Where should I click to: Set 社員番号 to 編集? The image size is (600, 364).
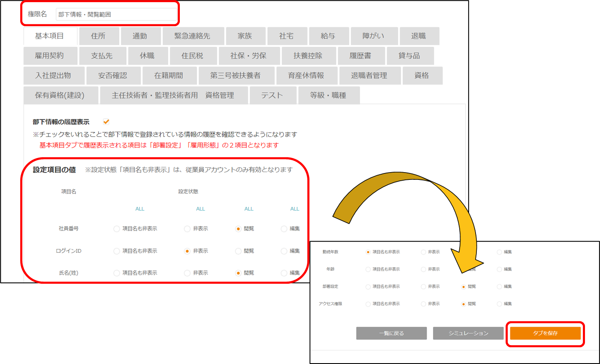point(284,229)
